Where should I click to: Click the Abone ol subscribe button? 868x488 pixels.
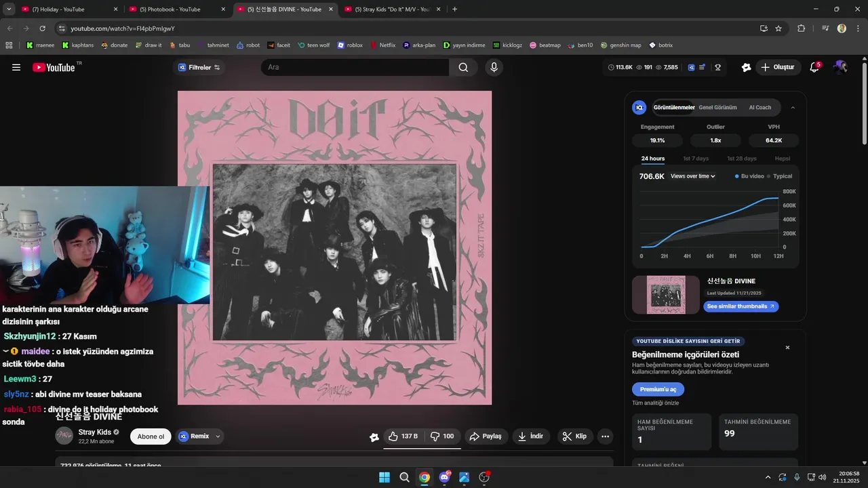coord(151,436)
